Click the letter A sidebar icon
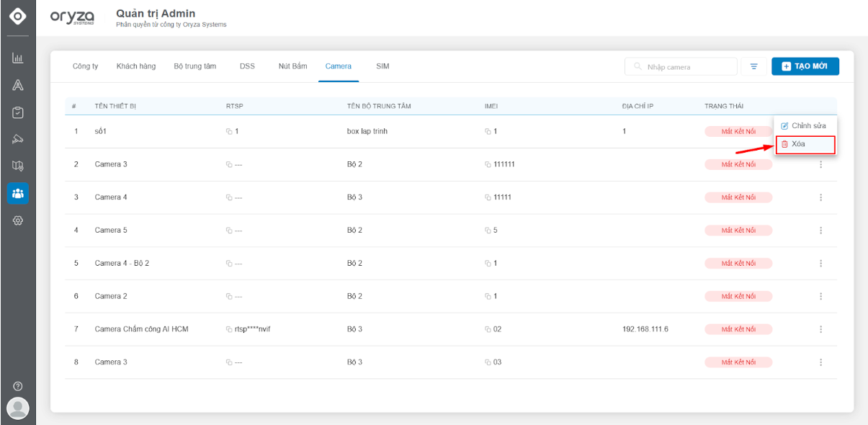 point(18,86)
